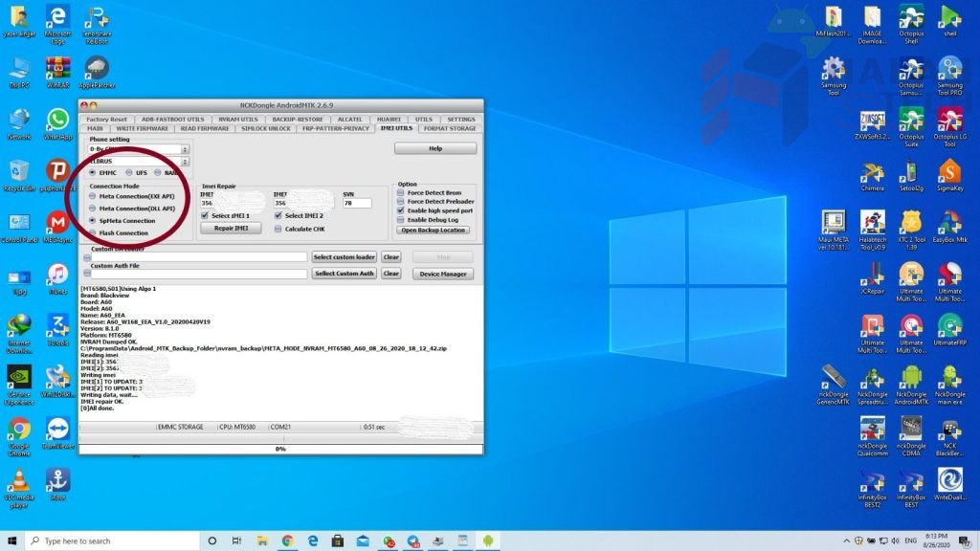The height and width of the screenshot is (551, 980).
Task: Open the FRP-PATTERN-PRIVACY tab
Action: (336, 129)
